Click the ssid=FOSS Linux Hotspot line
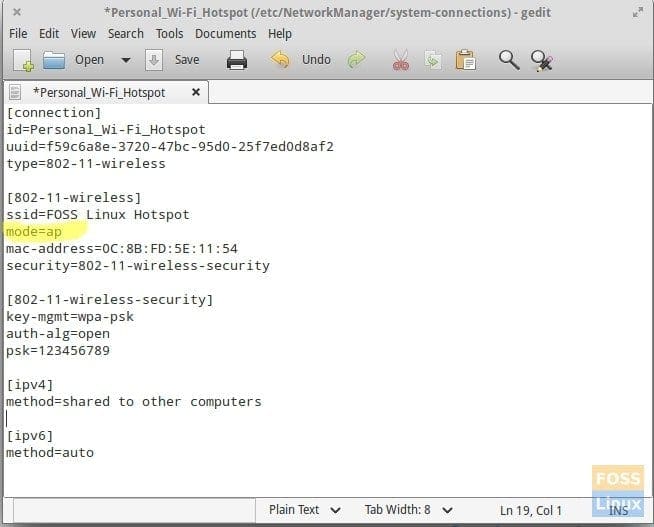 click(98, 215)
